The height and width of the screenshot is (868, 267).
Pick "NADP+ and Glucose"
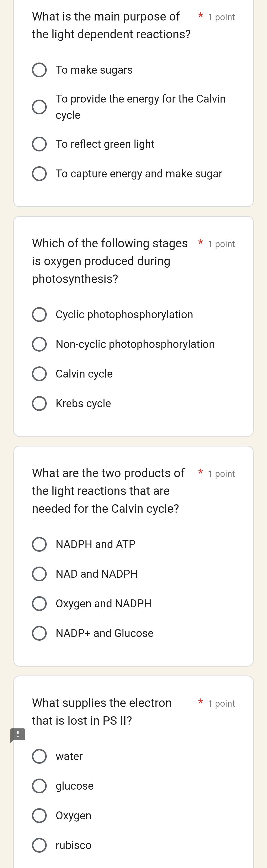tap(40, 633)
